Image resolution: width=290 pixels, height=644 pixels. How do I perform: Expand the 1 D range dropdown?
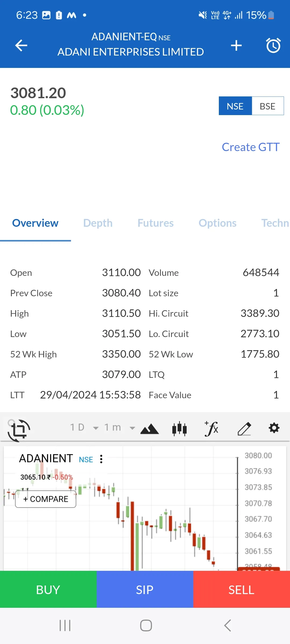click(84, 427)
